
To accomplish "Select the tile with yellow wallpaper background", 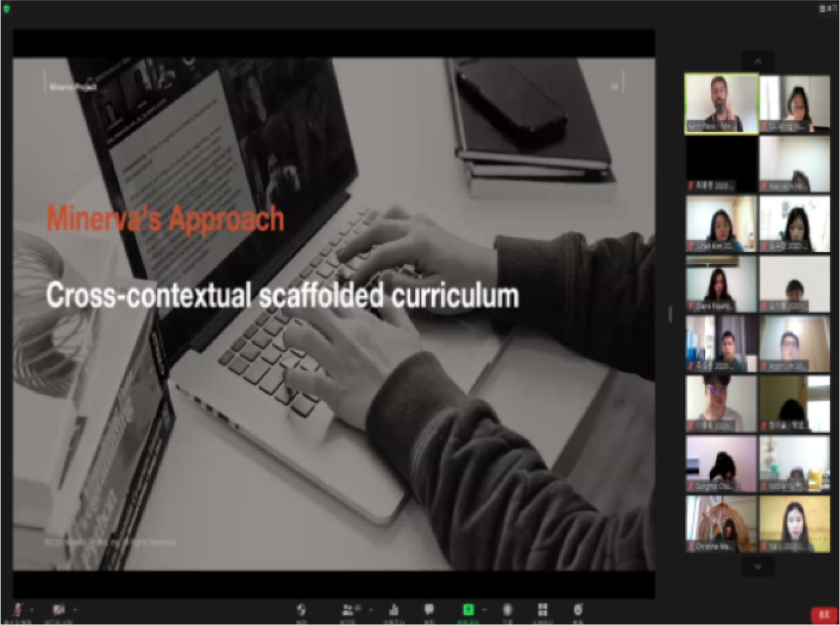I will (795, 524).
